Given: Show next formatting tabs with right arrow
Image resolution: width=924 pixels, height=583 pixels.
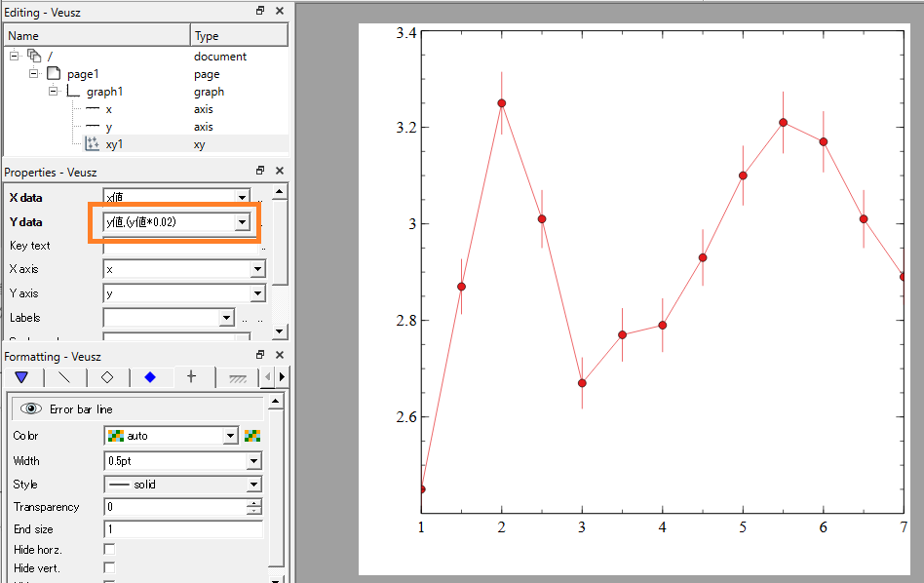Looking at the screenshot, I should coord(283,376).
